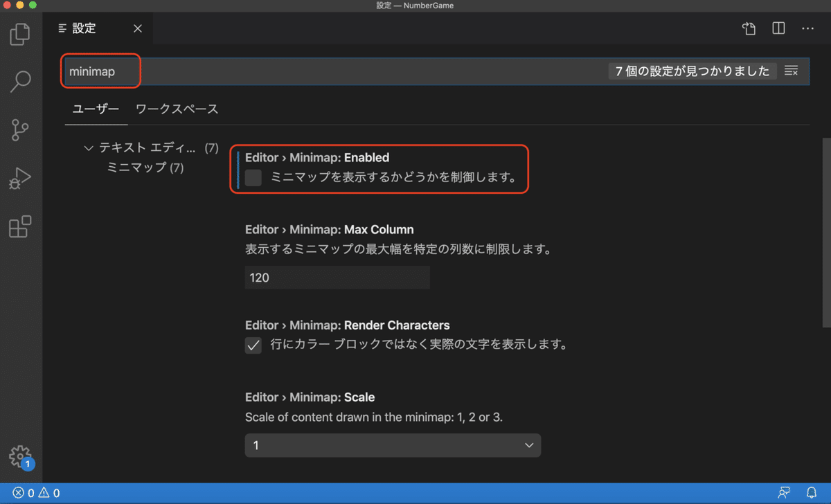This screenshot has width=831, height=504.
Task: Click the Editor › Minimap: Scale title
Action: point(310,397)
